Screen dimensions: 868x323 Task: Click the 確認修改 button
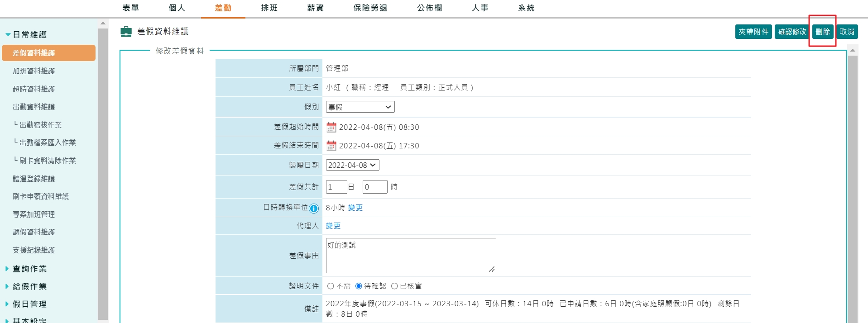[x=792, y=32]
